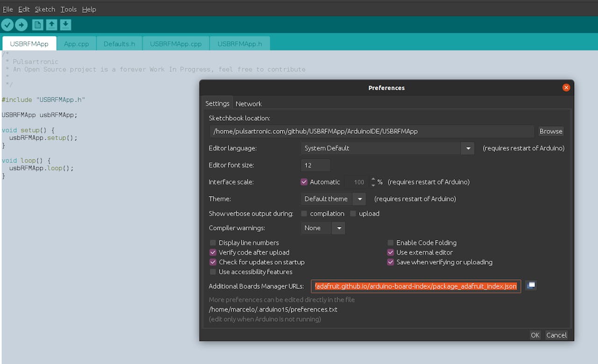Open the Boards Manager URLs editor window icon
This screenshot has width=598, height=364.
pyautogui.click(x=531, y=285)
